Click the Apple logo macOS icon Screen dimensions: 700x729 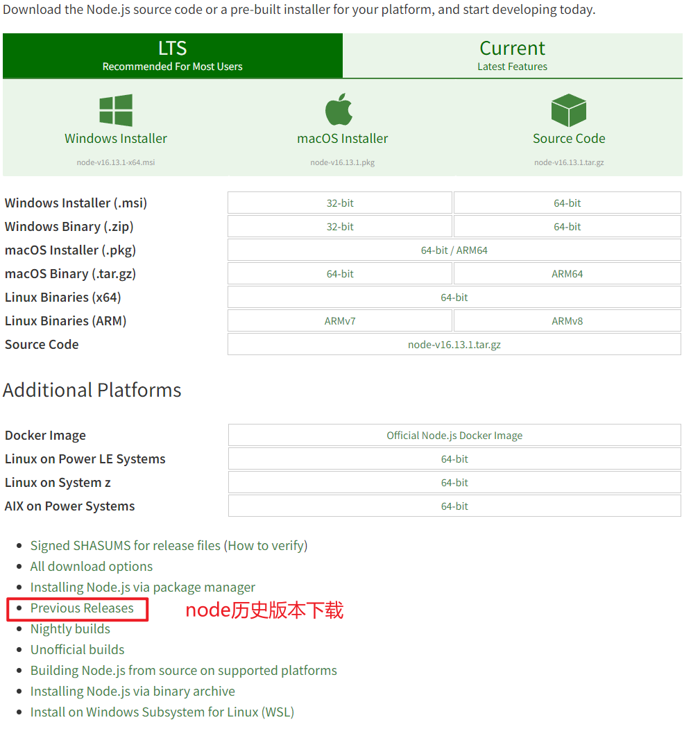339,110
